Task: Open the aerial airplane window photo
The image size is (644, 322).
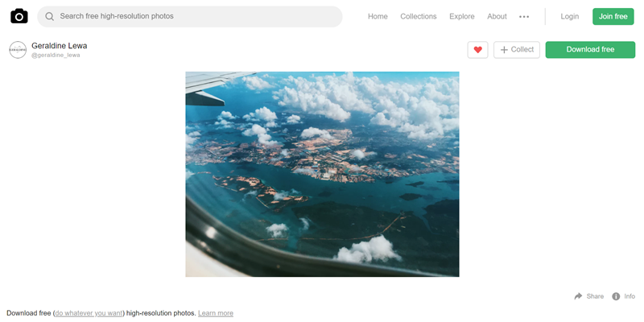Action: [323, 174]
